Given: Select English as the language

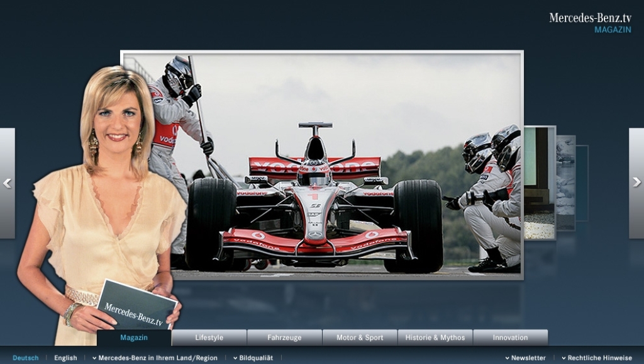Looking at the screenshot, I should pos(65,357).
